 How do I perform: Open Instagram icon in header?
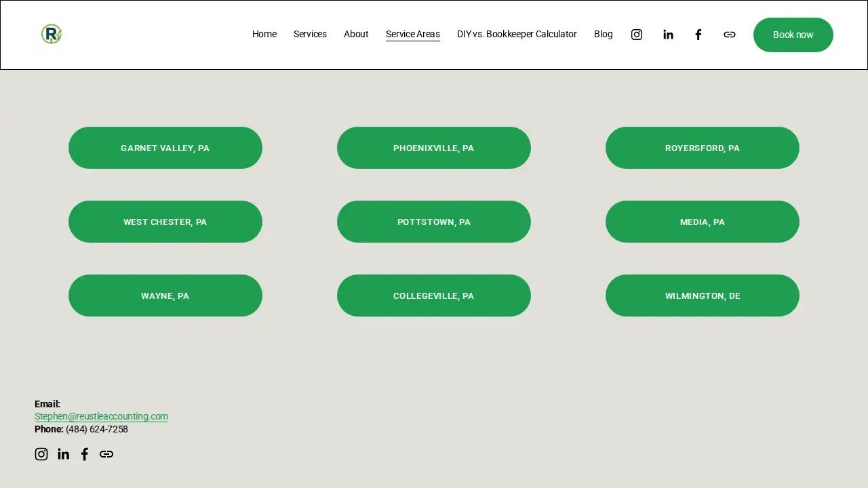coord(637,35)
